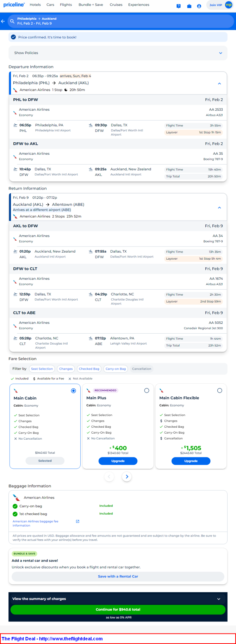236x644 pixels.
Task: Click the DFW landing icon at 09:30p
Action: tap(91, 125)
